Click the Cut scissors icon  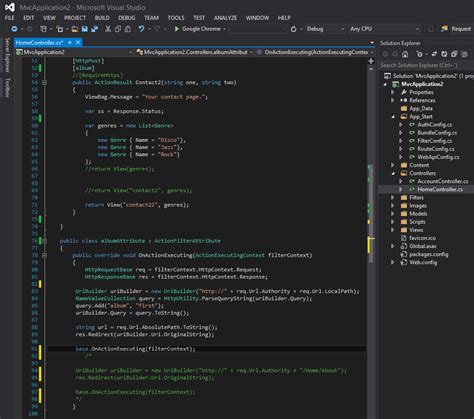pos(108,29)
